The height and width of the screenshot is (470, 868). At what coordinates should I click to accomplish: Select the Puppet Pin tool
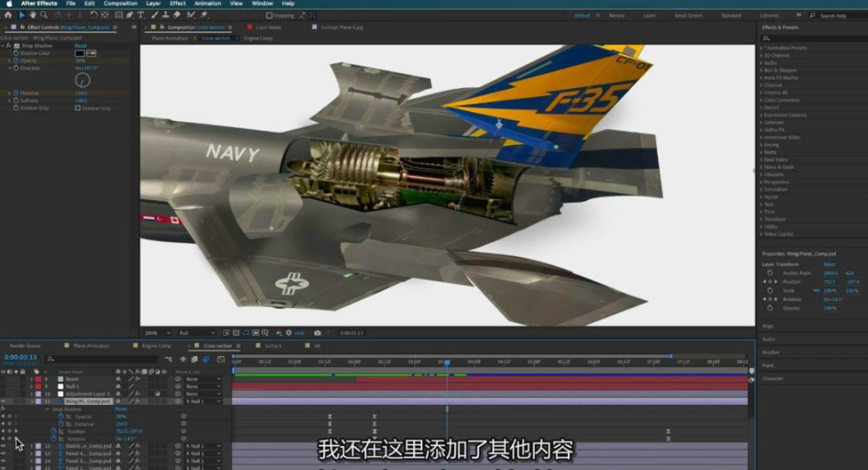(204, 15)
